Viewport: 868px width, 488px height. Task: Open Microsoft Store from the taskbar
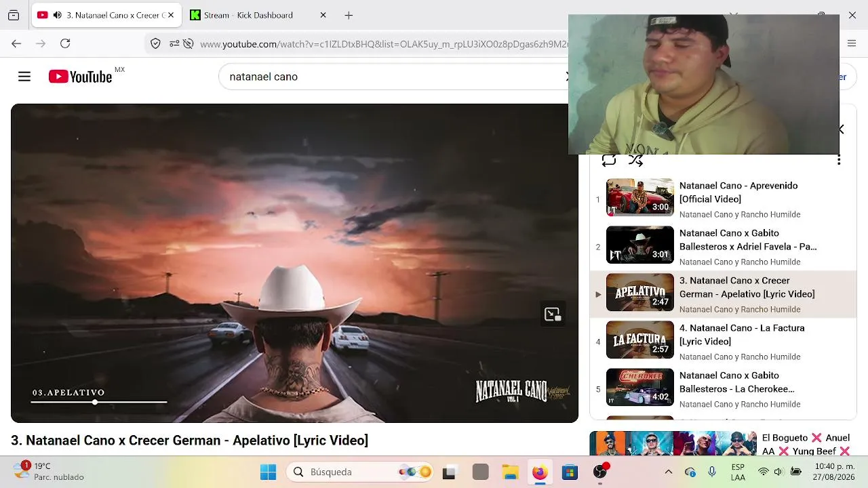pyautogui.click(x=570, y=472)
